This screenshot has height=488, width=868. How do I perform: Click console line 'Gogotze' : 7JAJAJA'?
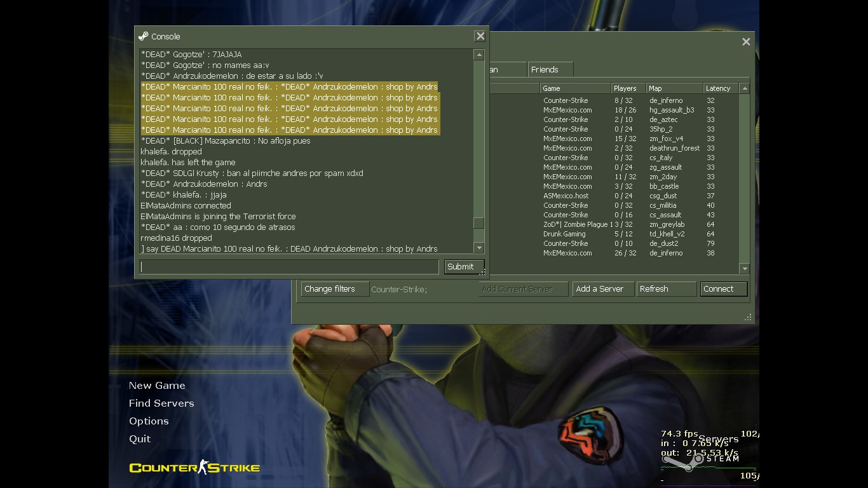pyautogui.click(x=191, y=55)
